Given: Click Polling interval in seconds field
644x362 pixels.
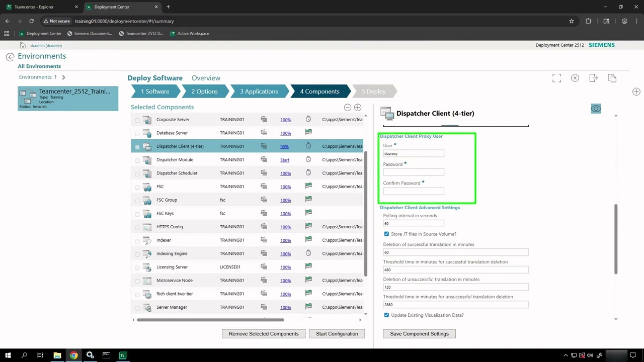Looking at the screenshot, I should (414, 223).
